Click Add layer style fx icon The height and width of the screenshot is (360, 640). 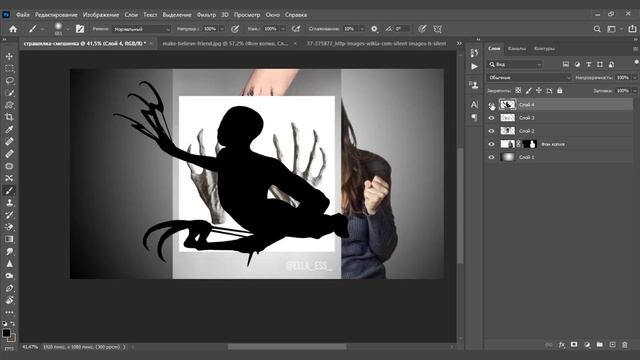click(562, 345)
